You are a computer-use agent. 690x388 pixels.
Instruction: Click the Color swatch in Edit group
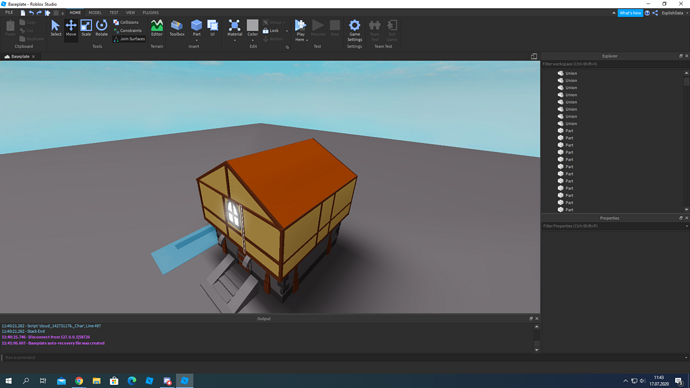tap(253, 25)
